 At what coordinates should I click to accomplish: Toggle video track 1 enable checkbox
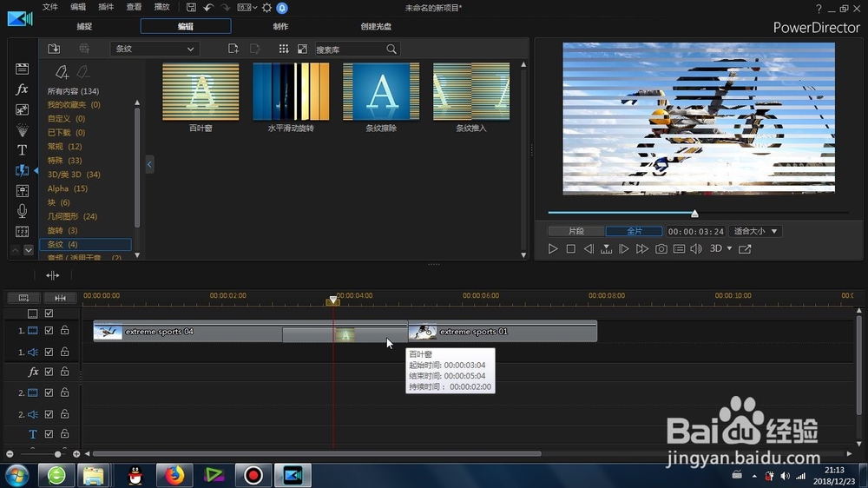click(x=49, y=330)
